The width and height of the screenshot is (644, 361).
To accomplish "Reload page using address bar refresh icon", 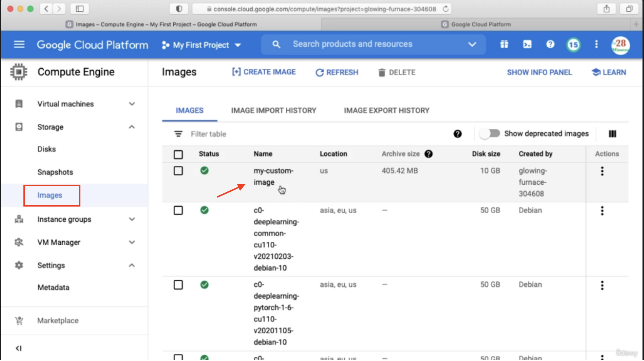I will pyautogui.click(x=445, y=9).
